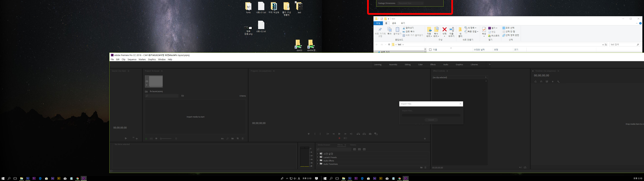Click the Extract icon in Program monitor
The height and width of the screenshot is (181, 644).
364,134
